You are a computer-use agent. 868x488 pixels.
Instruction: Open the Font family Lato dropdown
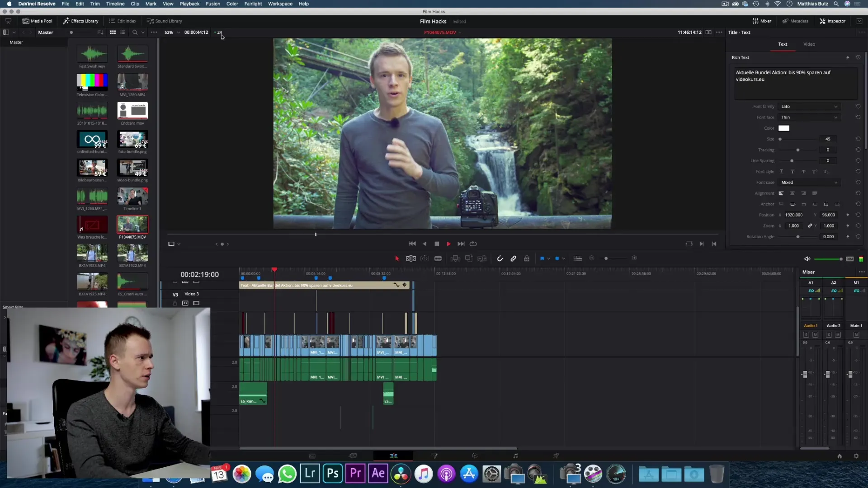(809, 107)
